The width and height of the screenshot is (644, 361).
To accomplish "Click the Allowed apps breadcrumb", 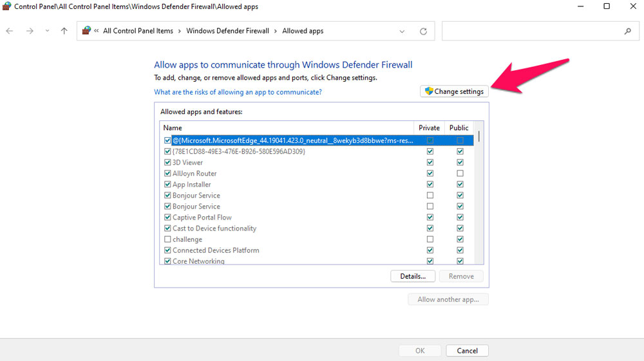I will [x=303, y=31].
